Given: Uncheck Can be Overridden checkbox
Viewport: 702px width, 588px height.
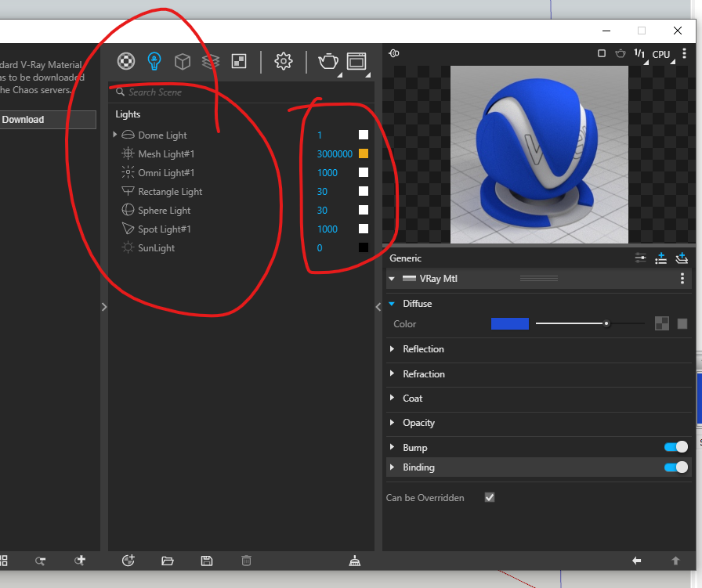Looking at the screenshot, I should tap(490, 498).
